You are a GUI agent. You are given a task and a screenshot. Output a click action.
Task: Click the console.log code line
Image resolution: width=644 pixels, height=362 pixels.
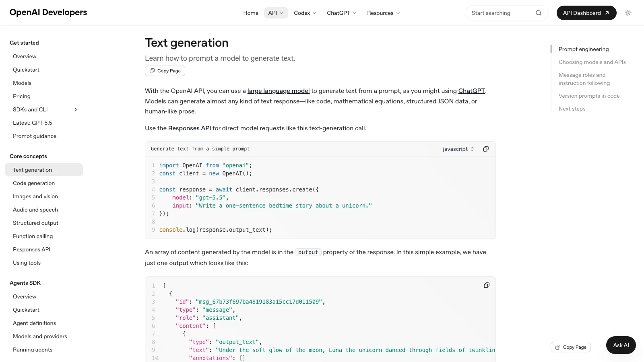pyautogui.click(x=215, y=230)
